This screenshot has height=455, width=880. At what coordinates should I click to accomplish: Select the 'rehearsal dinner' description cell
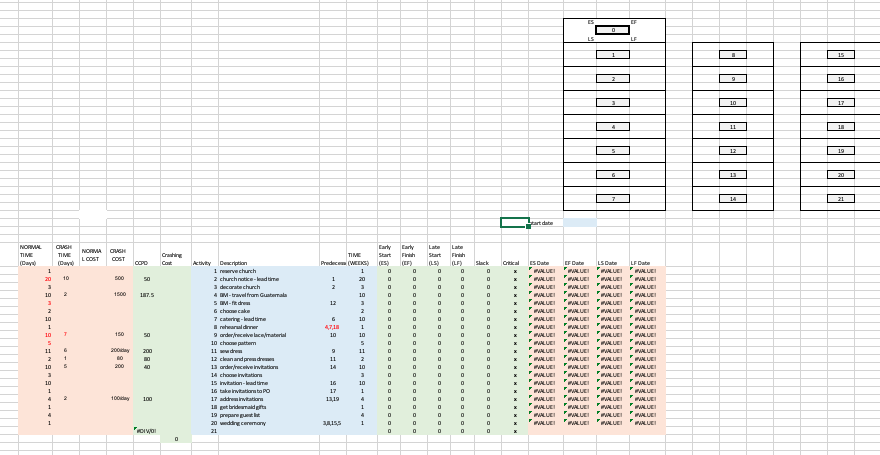coord(269,327)
